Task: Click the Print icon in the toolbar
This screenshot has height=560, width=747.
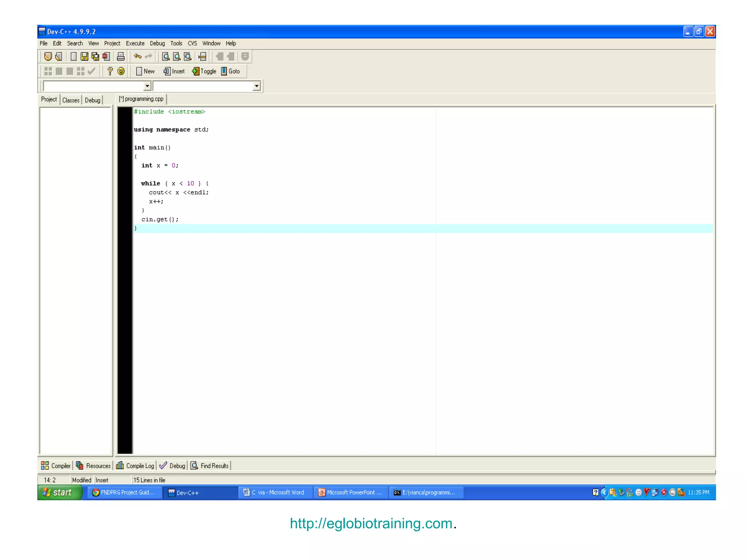Action: (x=121, y=57)
